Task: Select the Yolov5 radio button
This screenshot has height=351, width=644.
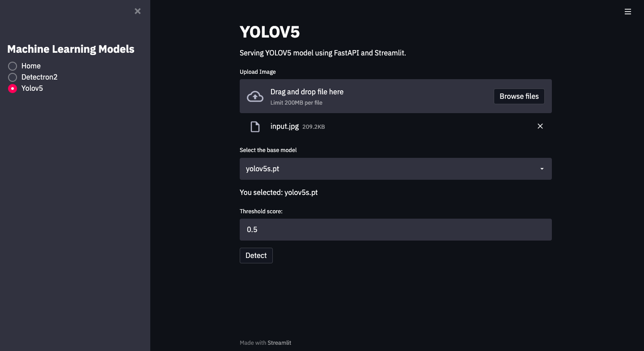Action: (13, 89)
